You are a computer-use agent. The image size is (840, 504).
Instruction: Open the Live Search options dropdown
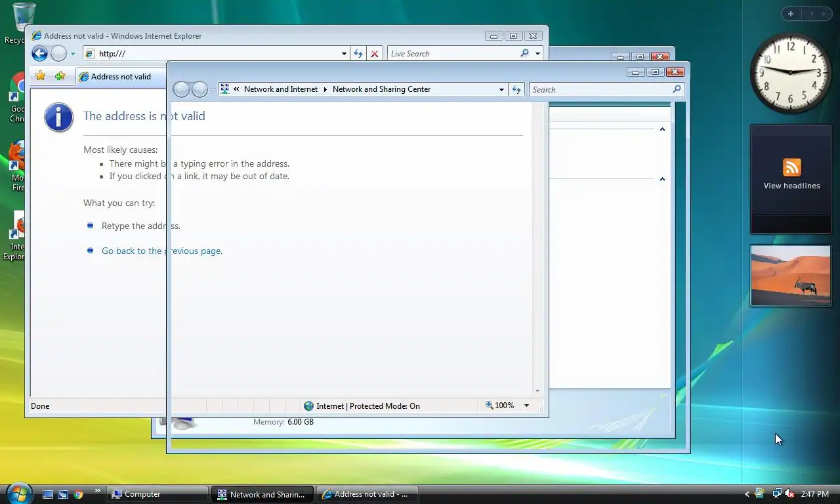[537, 54]
